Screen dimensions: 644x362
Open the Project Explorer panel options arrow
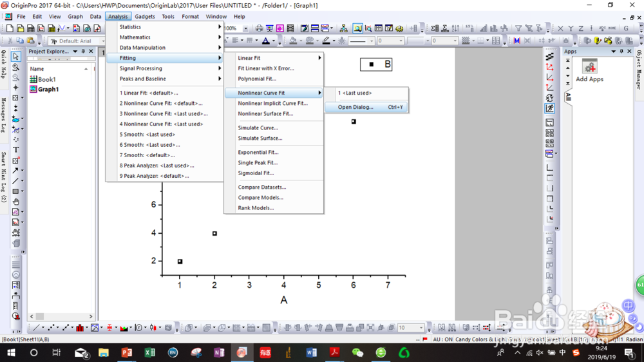click(x=75, y=52)
